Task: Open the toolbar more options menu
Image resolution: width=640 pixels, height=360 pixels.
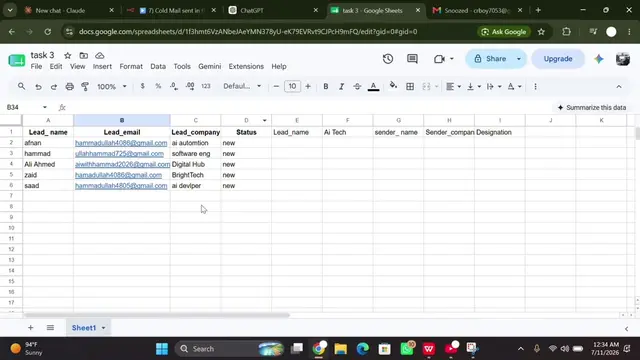Action: (535, 87)
